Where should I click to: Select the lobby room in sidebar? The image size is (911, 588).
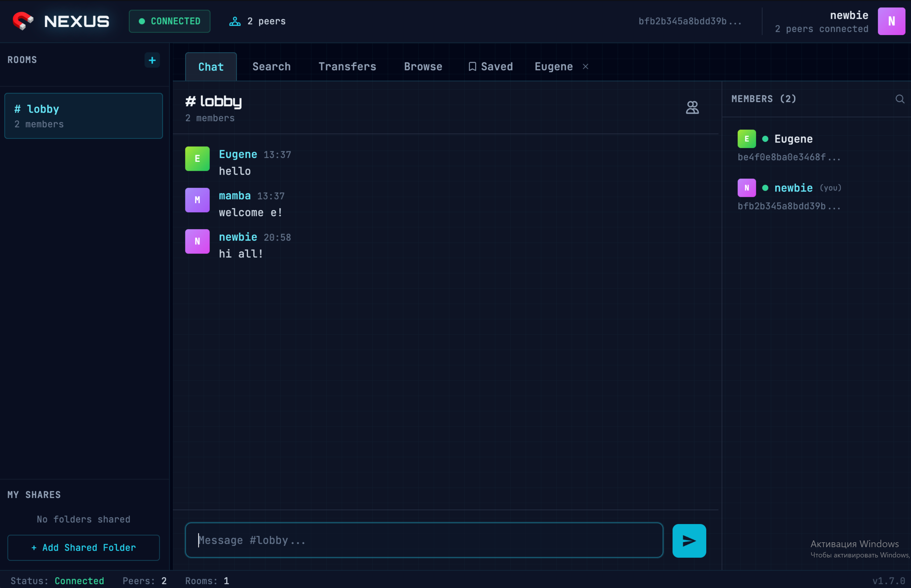83,116
